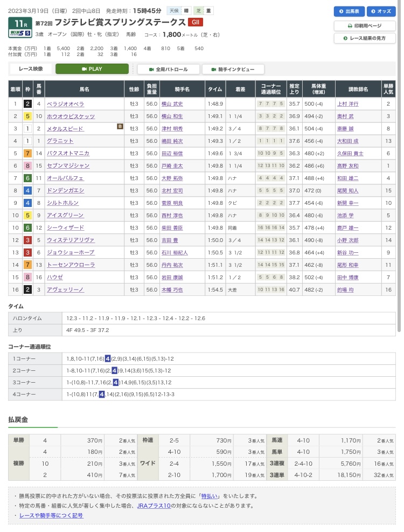Open trainer 奥村 武 link
This screenshot has width=404, height=532.
pos(345,116)
